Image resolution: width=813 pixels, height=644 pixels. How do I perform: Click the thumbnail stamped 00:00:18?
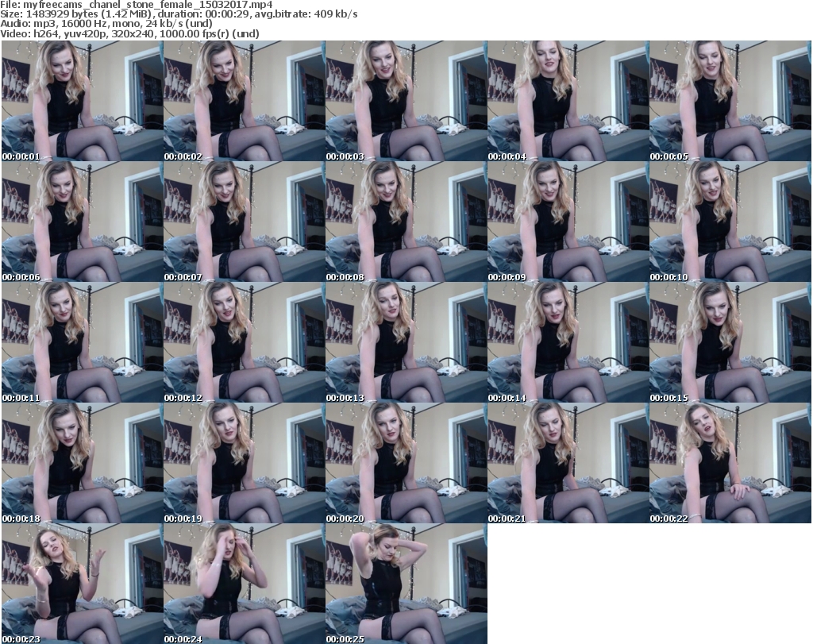(x=83, y=463)
